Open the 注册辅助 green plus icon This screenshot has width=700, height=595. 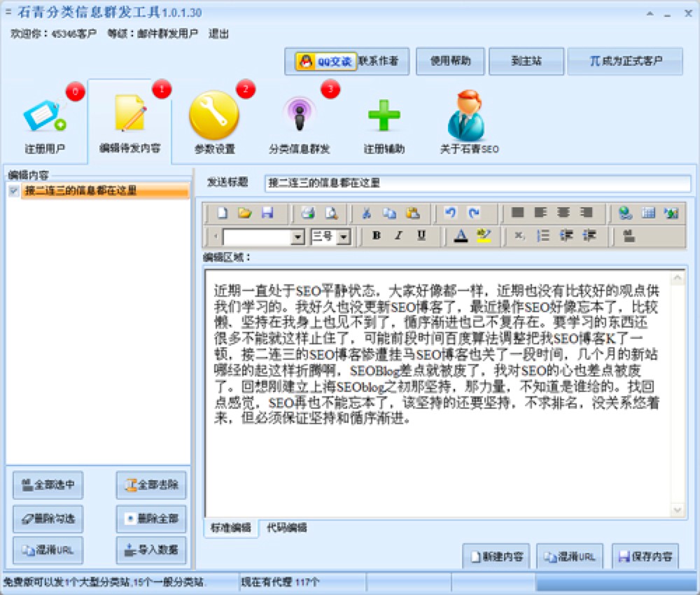(384, 115)
